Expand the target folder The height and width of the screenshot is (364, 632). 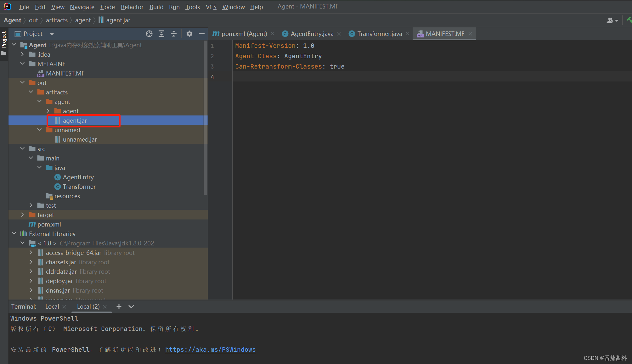(22, 215)
